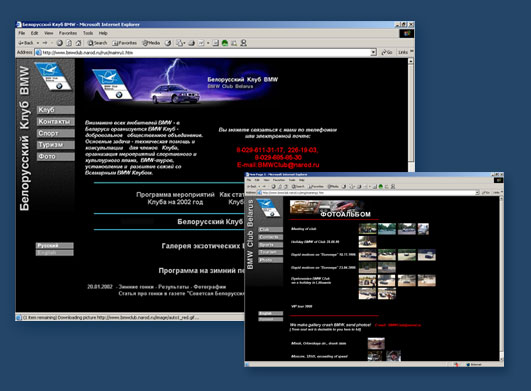Click the Stop icon in the main toolbar

click(x=60, y=43)
